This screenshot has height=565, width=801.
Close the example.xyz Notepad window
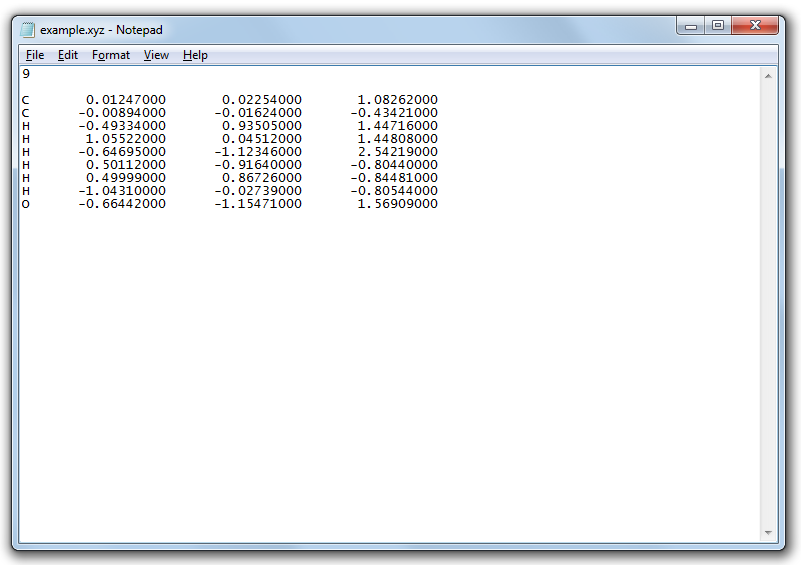click(755, 26)
